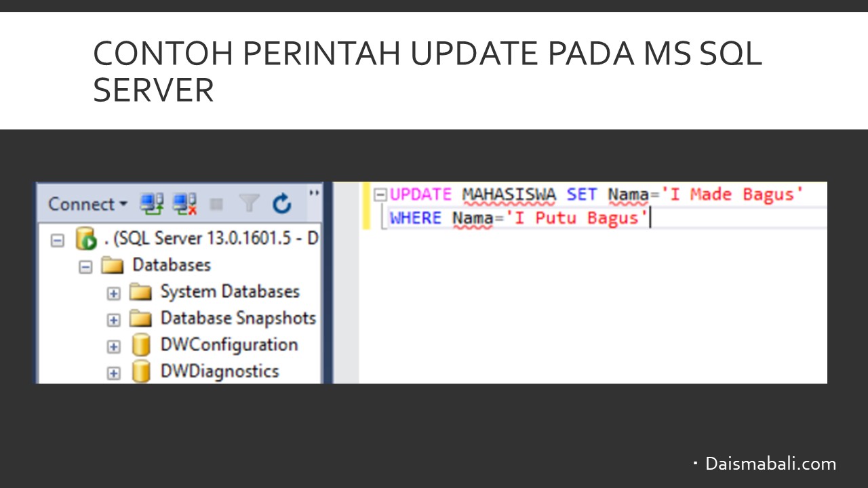Collapse the UPDATE statement code block
This screenshot has height=488, width=868.
pyautogui.click(x=380, y=195)
